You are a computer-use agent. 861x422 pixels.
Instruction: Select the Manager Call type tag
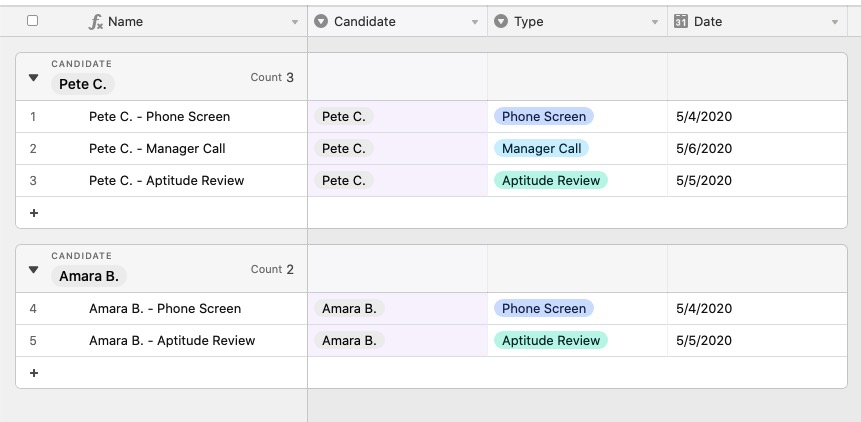(x=541, y=148)
